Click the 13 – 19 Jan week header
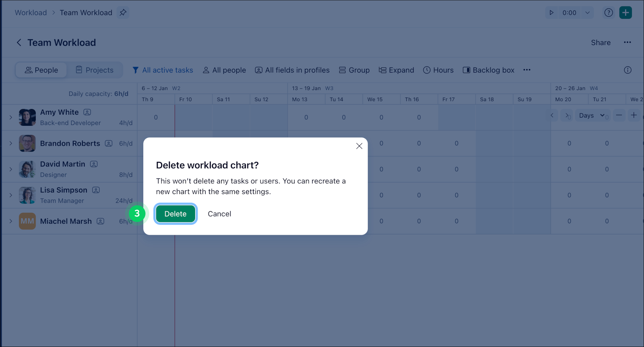Screen dimensions: 644x347 coord(306,88)
